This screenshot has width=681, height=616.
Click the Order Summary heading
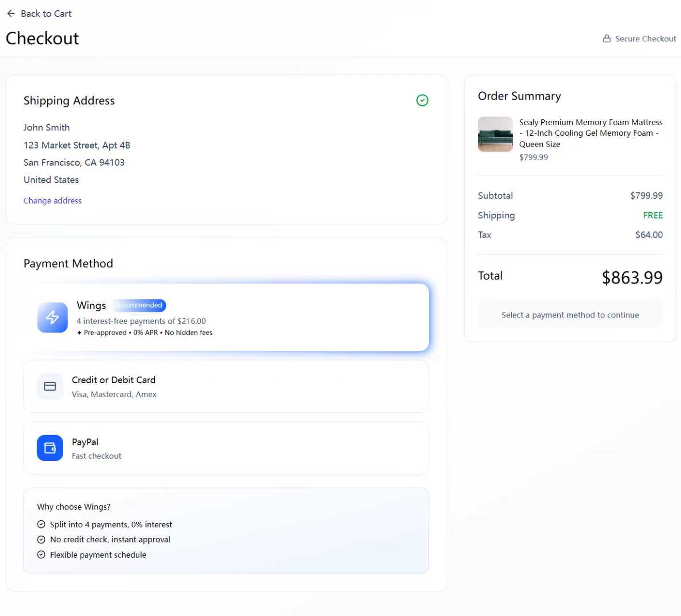[519, 96]
